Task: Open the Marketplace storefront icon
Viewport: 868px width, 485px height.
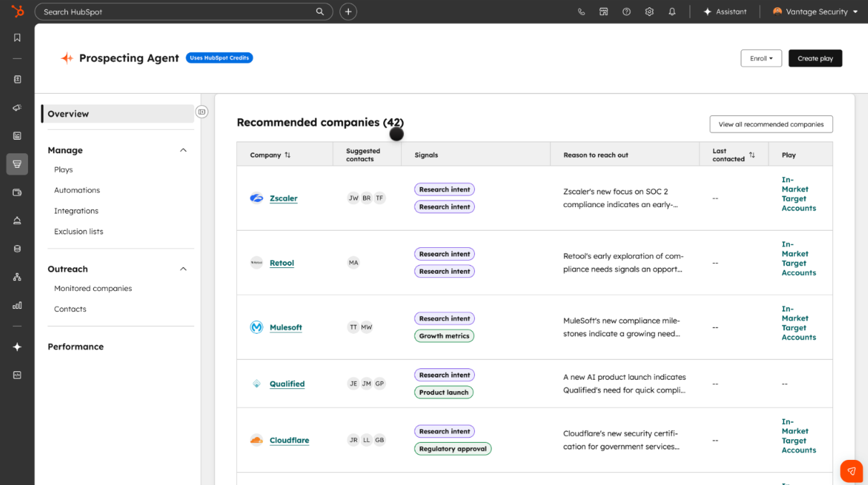Action: click(x=604, y=11)
